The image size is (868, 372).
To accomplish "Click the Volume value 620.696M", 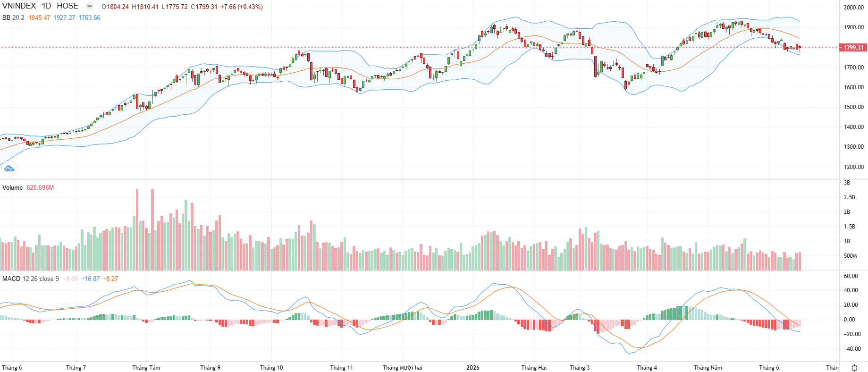I will pyautogui.click(x=40, y=187).
